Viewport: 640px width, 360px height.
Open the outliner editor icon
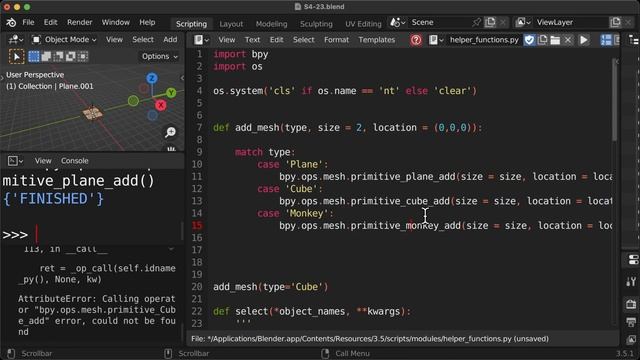tap(634, 40)
